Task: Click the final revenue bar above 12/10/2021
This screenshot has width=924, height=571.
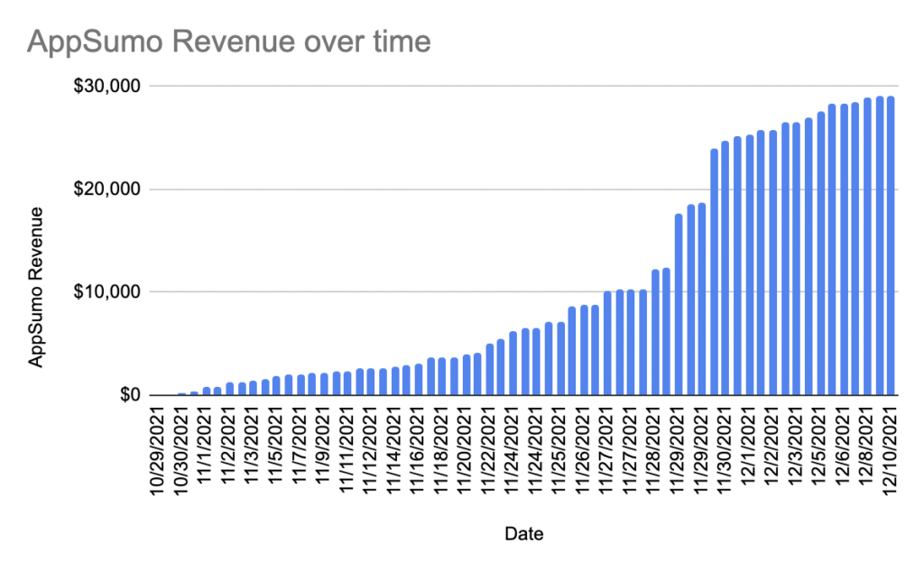Action: pos(891,245)
